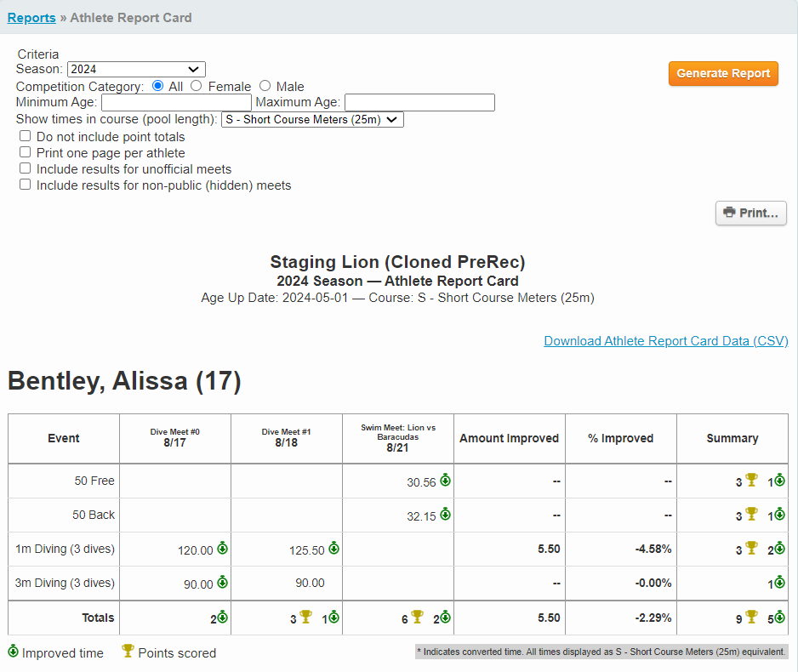Click the improved time icon in the legend
The width and height of the screenshot is (798, 672).
(13, 652)
